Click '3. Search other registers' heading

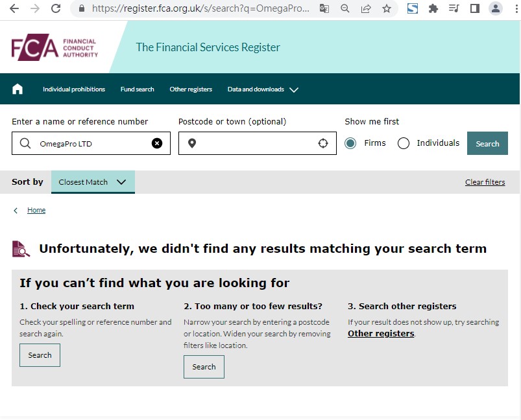coord(402,306)
